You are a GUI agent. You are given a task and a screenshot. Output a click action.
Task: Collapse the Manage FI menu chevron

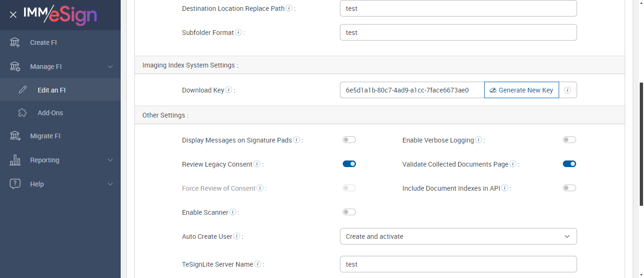tap(110, 67)
